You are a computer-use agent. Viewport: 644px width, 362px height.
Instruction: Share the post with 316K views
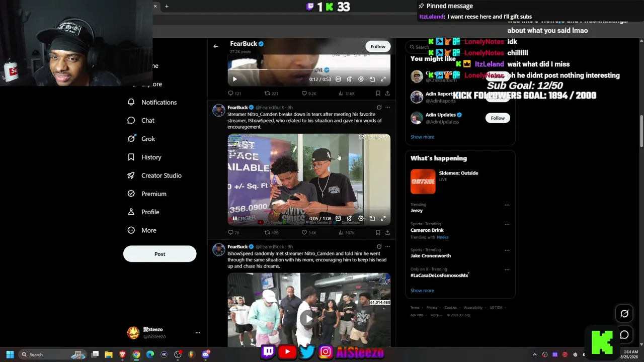point(387,93)
